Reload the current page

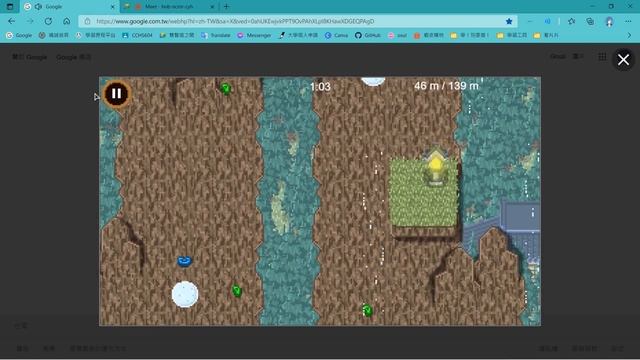click(x=48, y=21)
